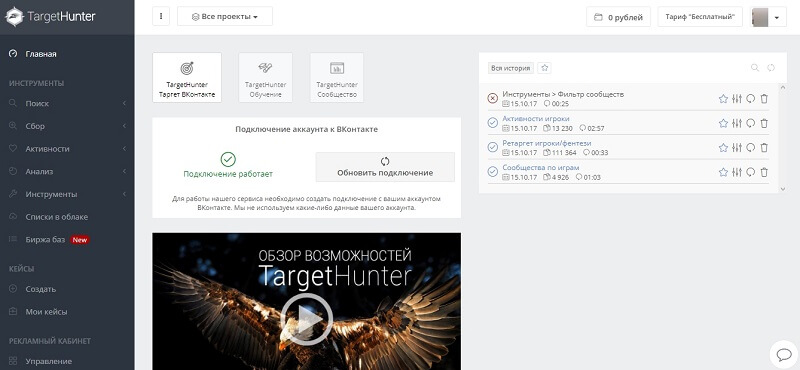Open Тариф "Бесплатный" plan button
800x370 pixels.
pos(700,17)
